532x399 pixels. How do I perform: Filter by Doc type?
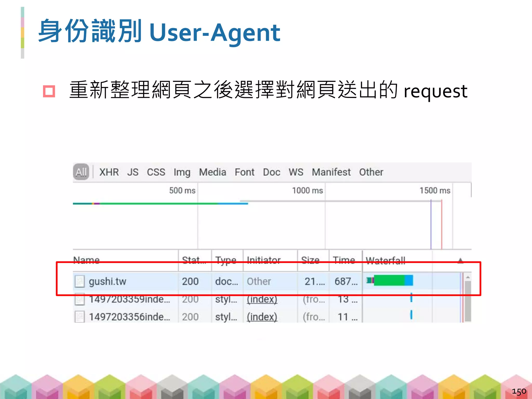[271, 172]
